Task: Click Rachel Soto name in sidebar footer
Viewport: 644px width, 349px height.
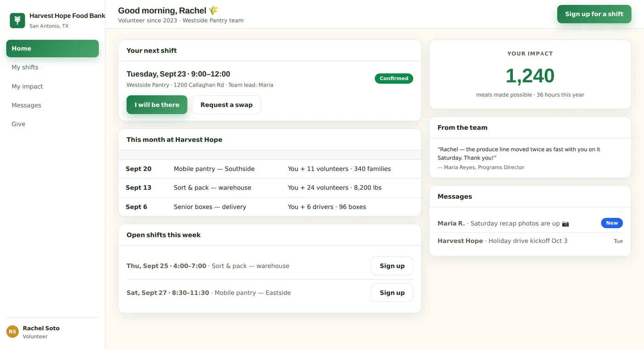Action: pos(41,328)
